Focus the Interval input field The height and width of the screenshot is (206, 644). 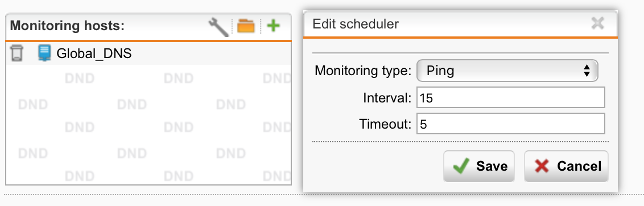click(510, 98)
